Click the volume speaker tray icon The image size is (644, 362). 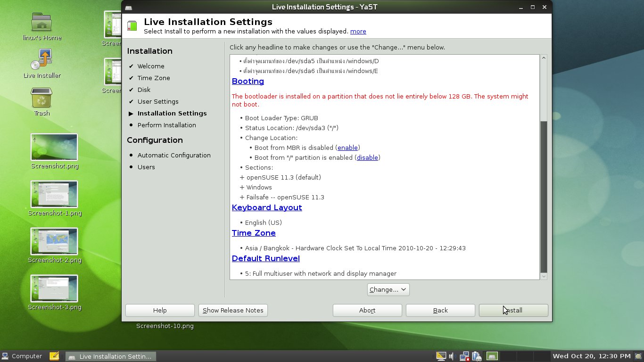click(452, 356)
